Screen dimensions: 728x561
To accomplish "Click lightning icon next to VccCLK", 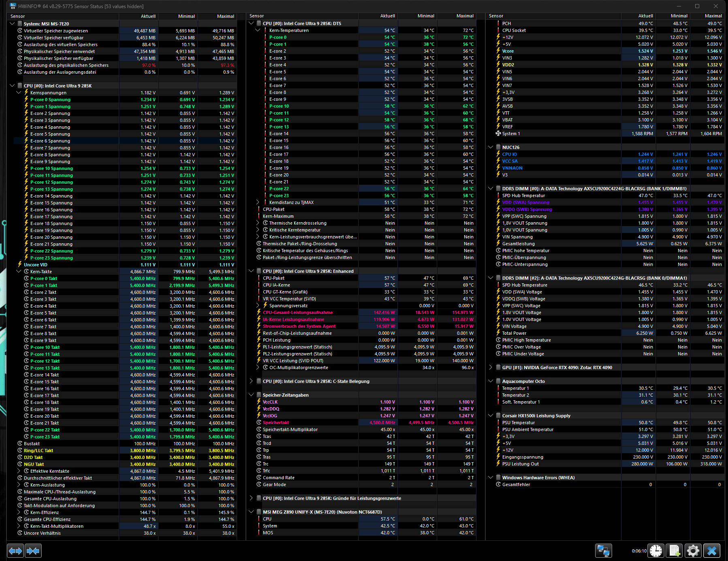I will click(259, 402).
